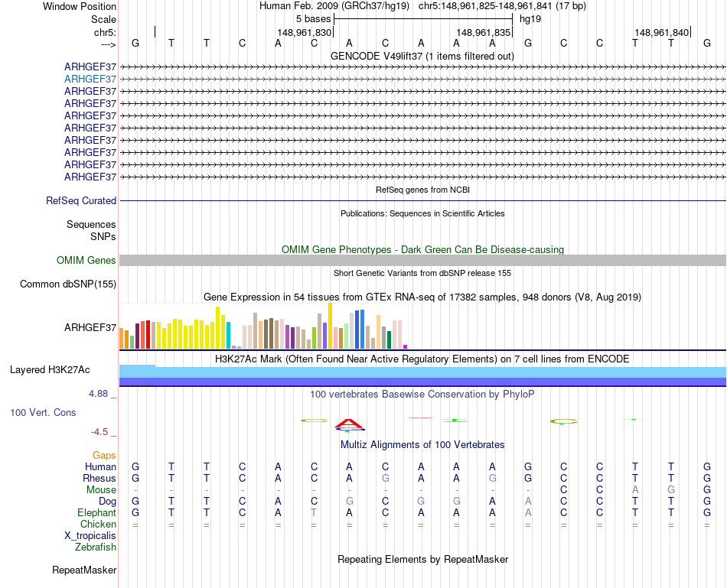Select the Rhesus alignment row label
The width and height of the screenshot is (727, 588).
pyautogui.click(x=99, y=478)
